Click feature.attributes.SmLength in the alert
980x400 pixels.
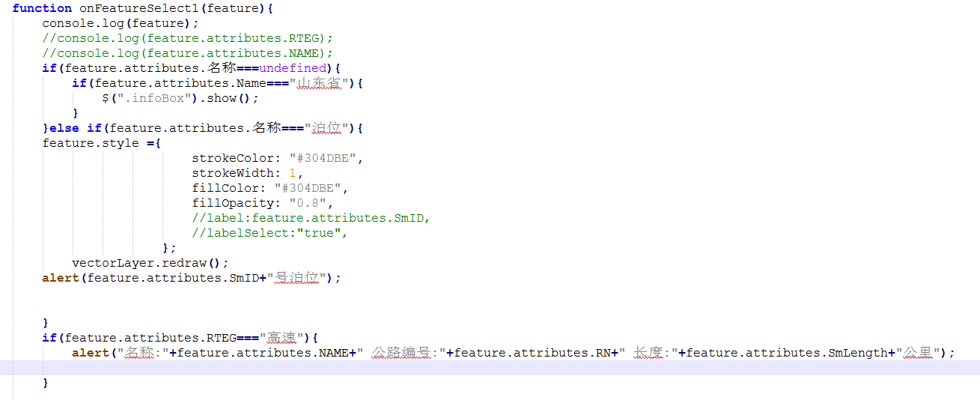(787, 353)
